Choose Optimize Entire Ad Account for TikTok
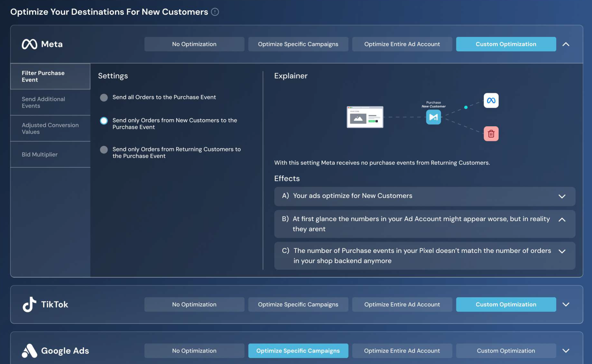Screen dimensions: 592x364 pos(402,304)
